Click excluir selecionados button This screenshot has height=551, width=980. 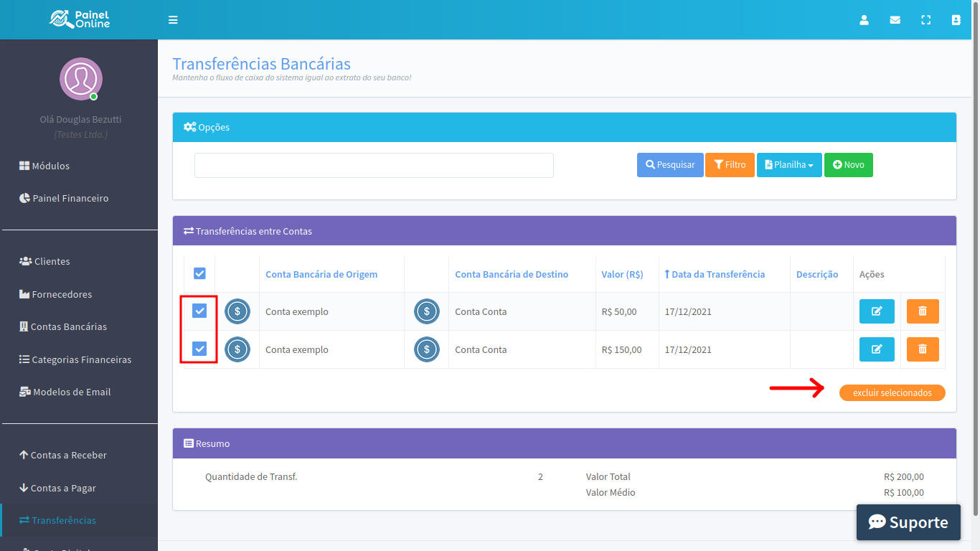point(892,392)
